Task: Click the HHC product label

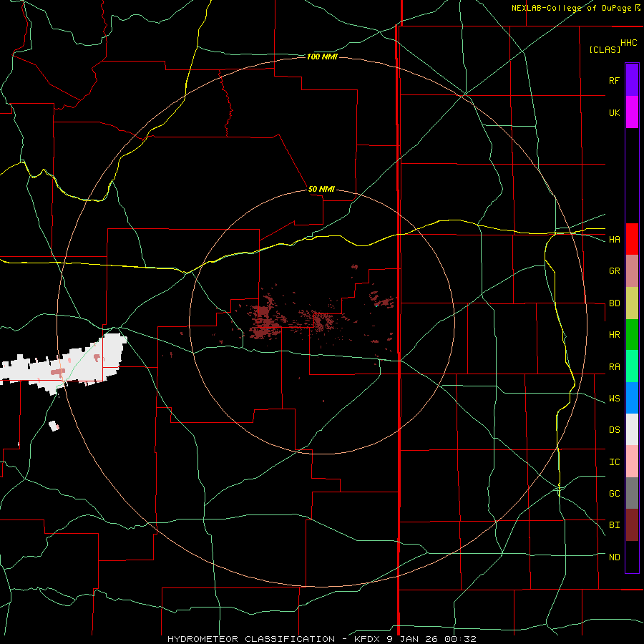Action: click(x=628, y=43)
